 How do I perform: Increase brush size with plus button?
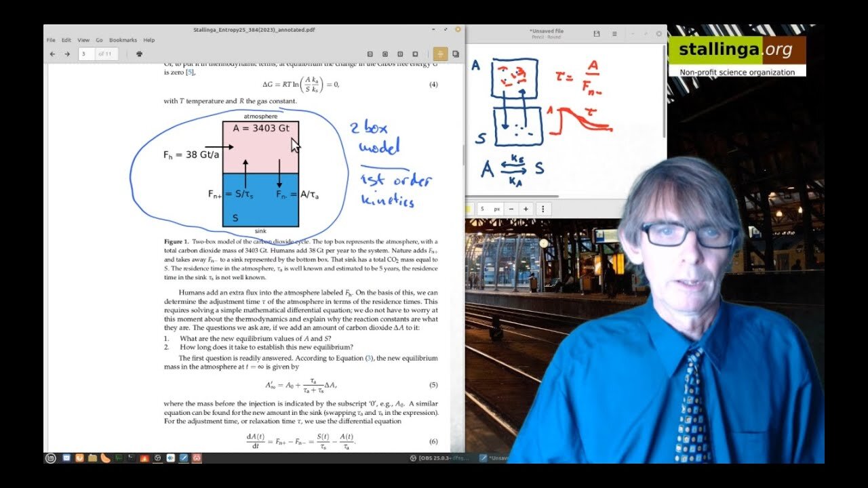click(526, 209)
